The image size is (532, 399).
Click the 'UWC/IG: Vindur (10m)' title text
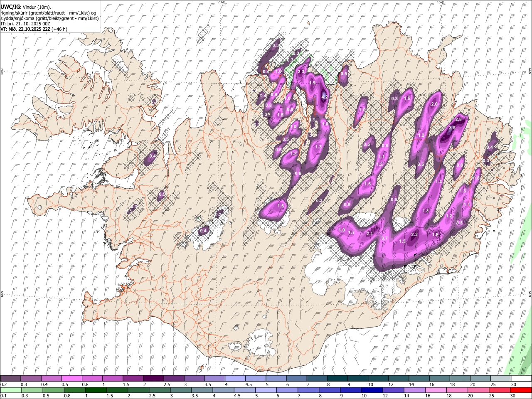coord(26,7)
